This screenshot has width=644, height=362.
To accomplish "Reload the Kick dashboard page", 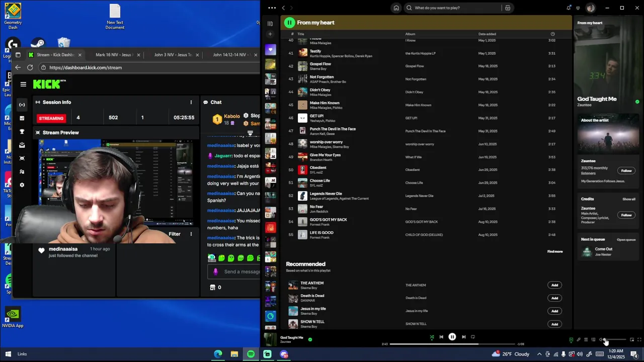I will pyautogui.click(x=30, y=67).
